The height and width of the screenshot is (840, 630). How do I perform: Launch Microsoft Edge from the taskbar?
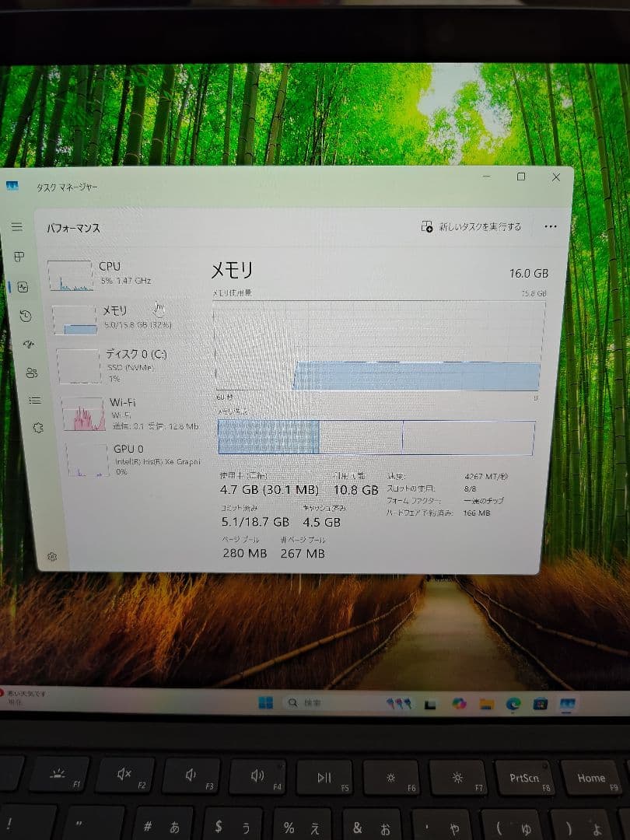click(512, 703)
